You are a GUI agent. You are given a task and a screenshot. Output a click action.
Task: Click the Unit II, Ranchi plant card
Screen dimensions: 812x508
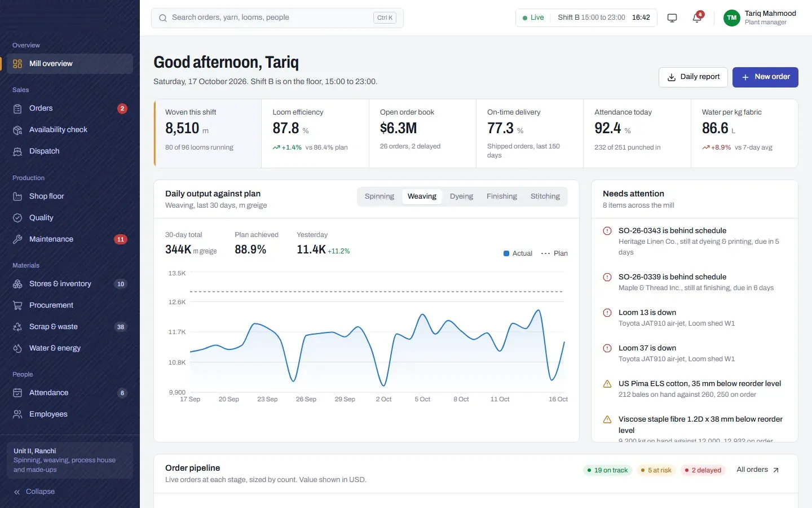coord(70,460)
